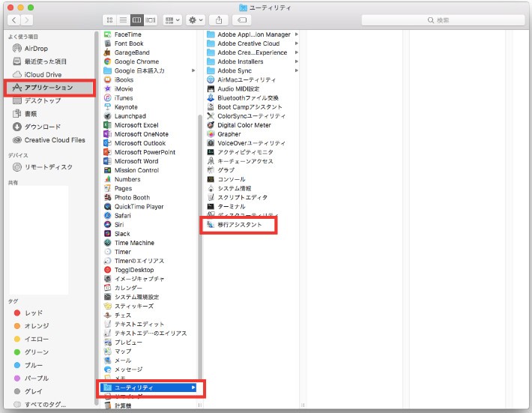The height and width of the screenshot is (413, 532).
Task: Expand the ユーティリティ folder arrow
Action: (193, 388)
